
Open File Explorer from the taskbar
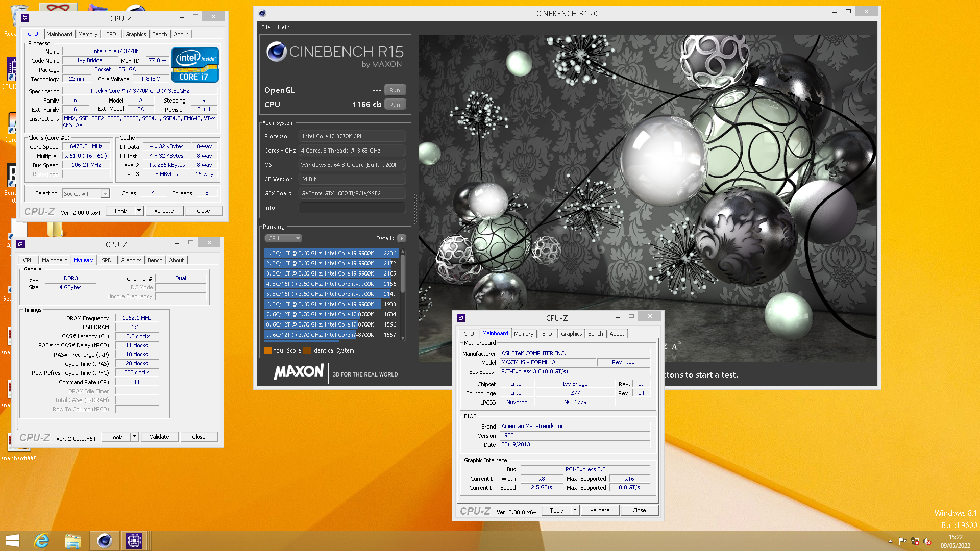click(72, 541)
